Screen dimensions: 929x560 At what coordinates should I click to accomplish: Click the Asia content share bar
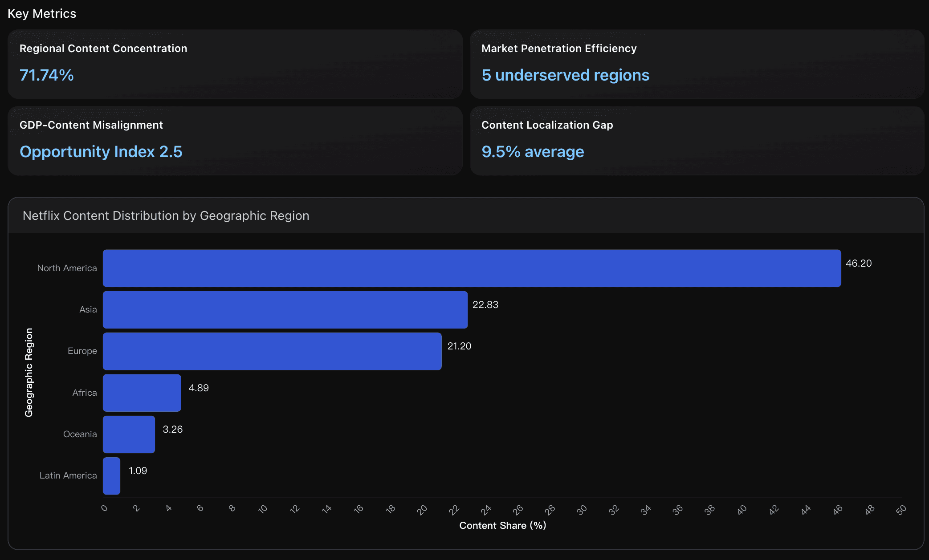click(x=285, y=309)
